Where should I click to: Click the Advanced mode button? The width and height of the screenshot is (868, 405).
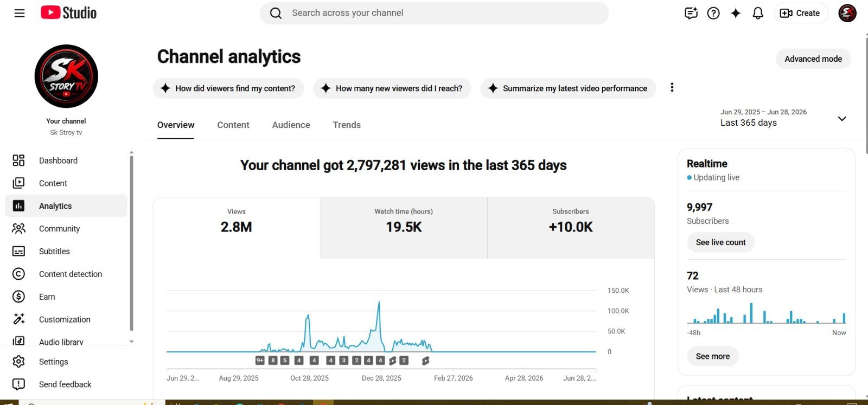(x=813, y=59)
